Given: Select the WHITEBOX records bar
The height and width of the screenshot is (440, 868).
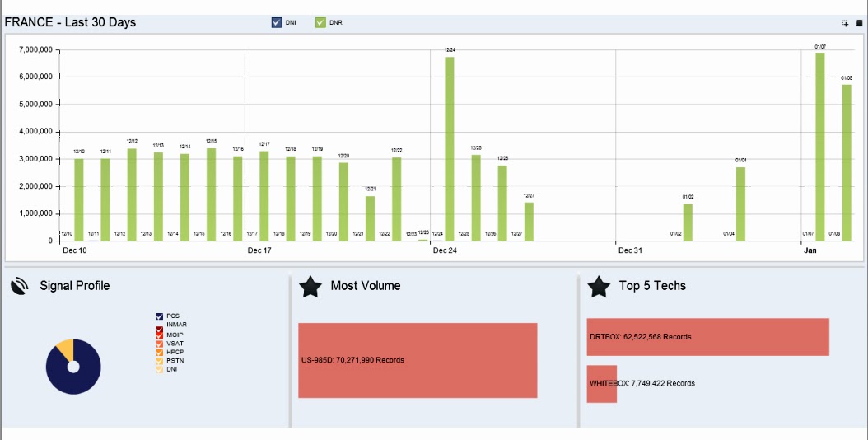Looking at the screenshot, I should [x=602, y=383].
